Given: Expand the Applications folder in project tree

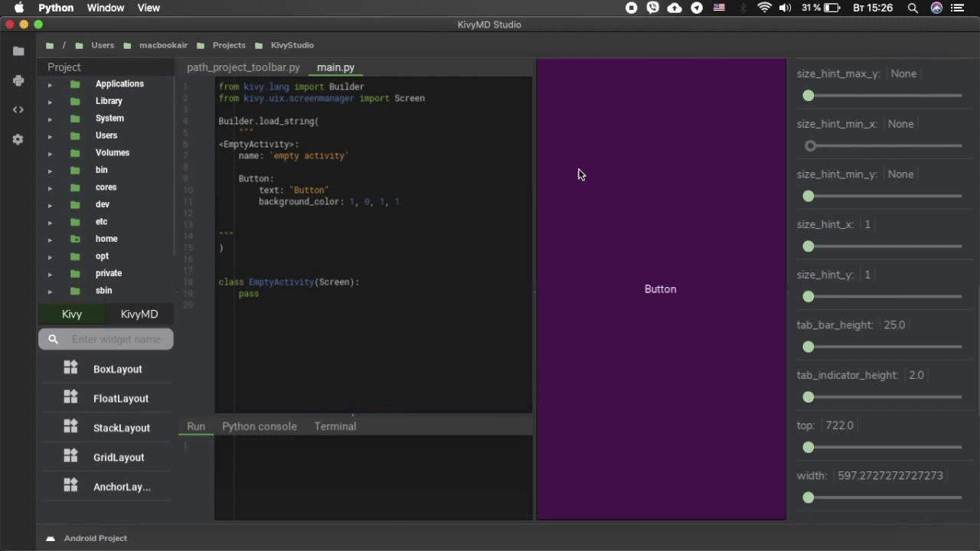Looking at the screenshot, I should [50, 84].
